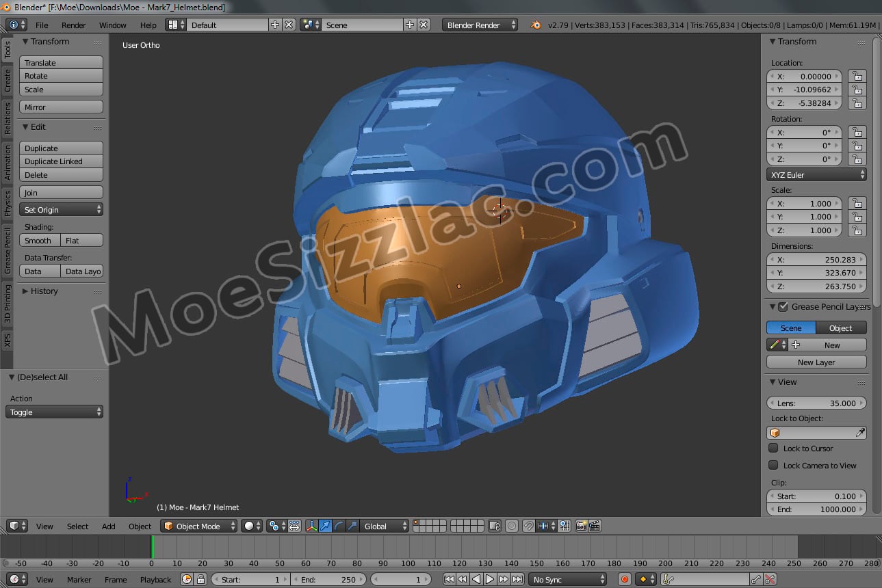Toggle lock for Rotation X
Screen dimensions: 882x588
pyautogui.click(x=857, y=132)
